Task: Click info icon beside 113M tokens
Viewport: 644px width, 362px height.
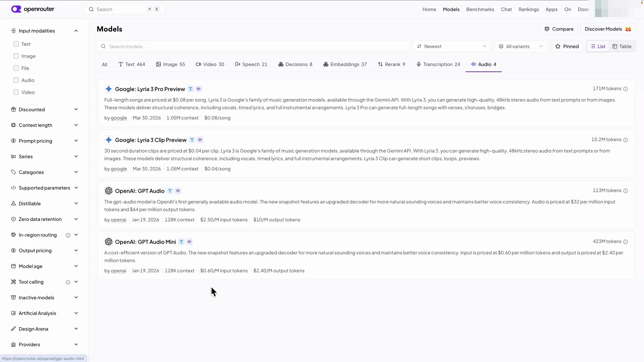Action: click(x=626, y=191)
